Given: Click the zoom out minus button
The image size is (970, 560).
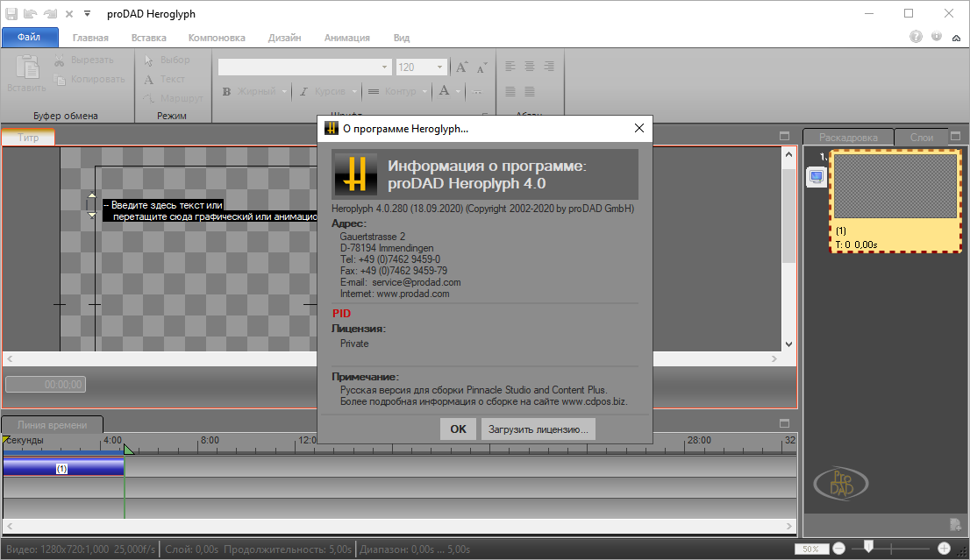Looking at the screenshot, I should click(x=838, y=549).
